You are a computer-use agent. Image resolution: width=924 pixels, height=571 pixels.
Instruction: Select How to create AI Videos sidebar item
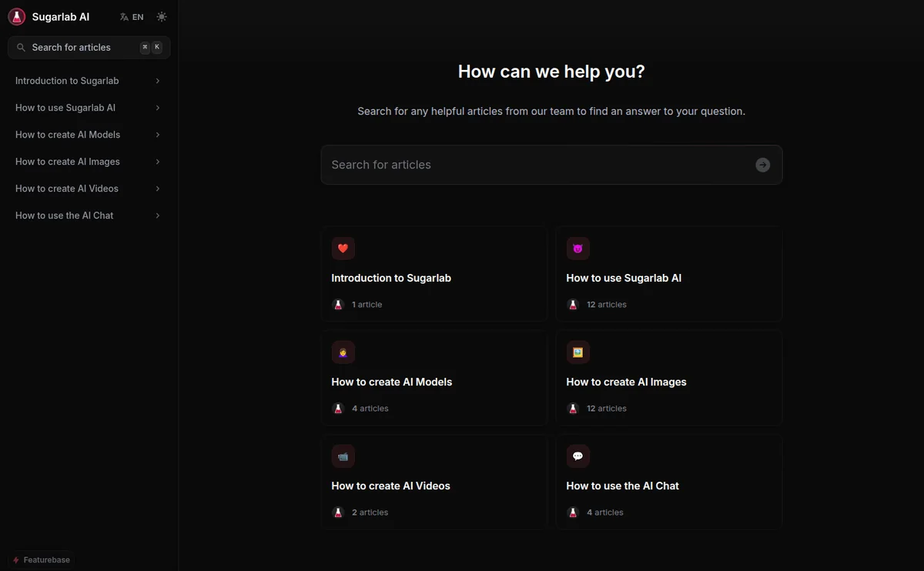[89, 189]
